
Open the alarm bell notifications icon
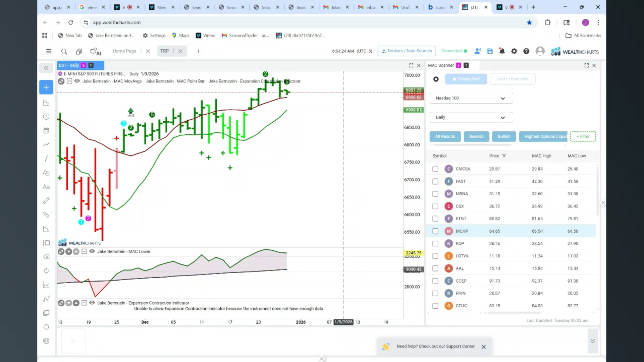click(502, 51)
